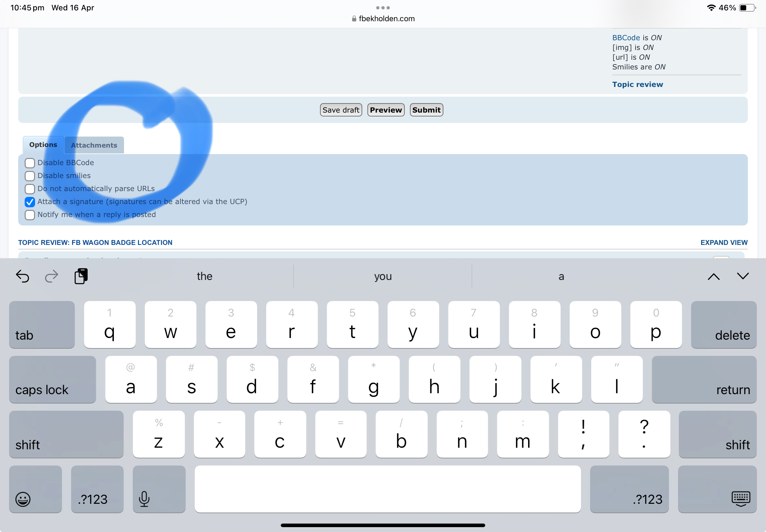Tap the lock icon beside fbekholden.com

pos(354,19)
